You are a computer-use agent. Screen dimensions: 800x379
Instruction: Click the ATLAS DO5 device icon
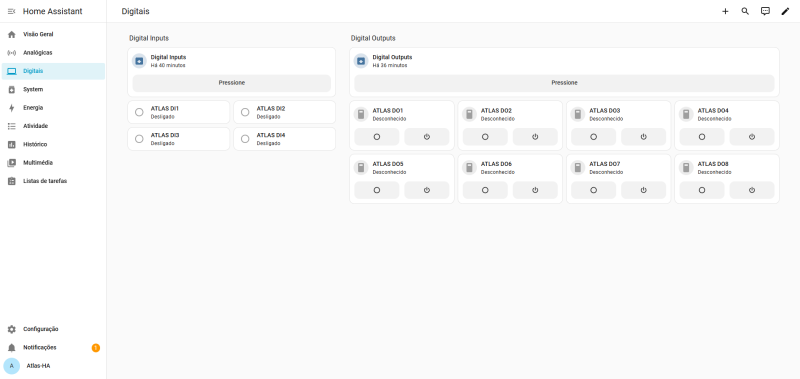tap(361, 168)
